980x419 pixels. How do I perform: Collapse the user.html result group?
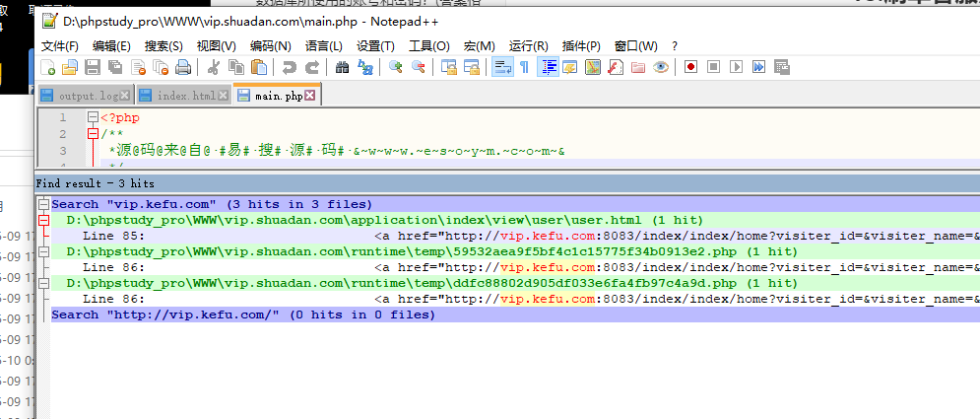pyautogui.click(x=43, y=220)
